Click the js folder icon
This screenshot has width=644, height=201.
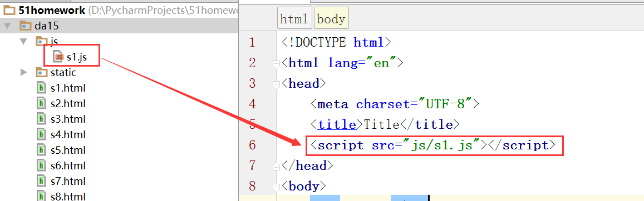click(42, 41)
